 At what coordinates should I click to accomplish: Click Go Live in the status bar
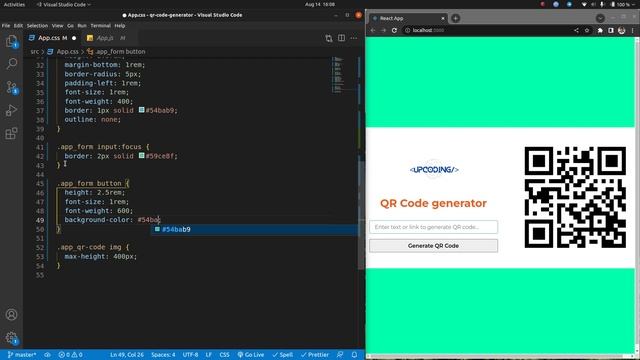click(251, 355)
